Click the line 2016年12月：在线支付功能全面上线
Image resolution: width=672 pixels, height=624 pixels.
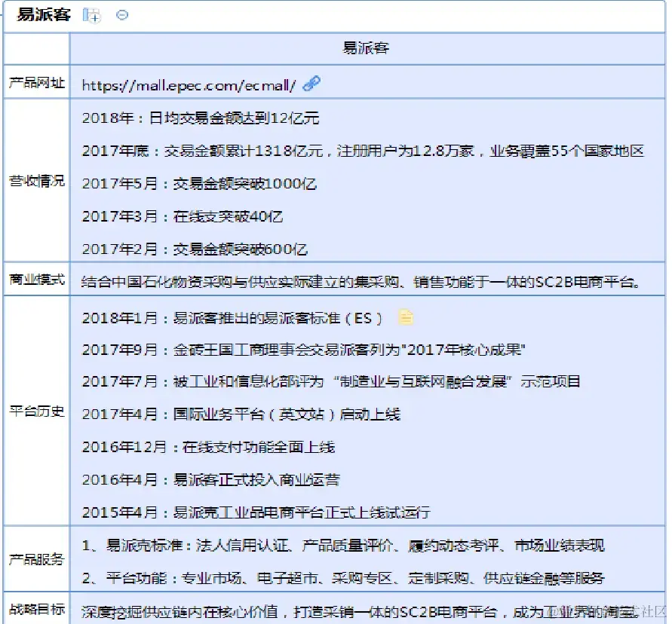209,447
